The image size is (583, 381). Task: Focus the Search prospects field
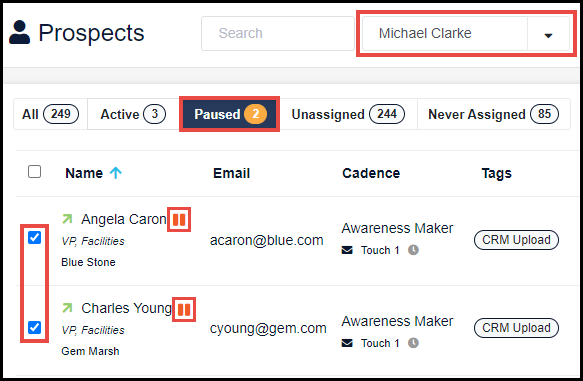click(x=278, y=33)
